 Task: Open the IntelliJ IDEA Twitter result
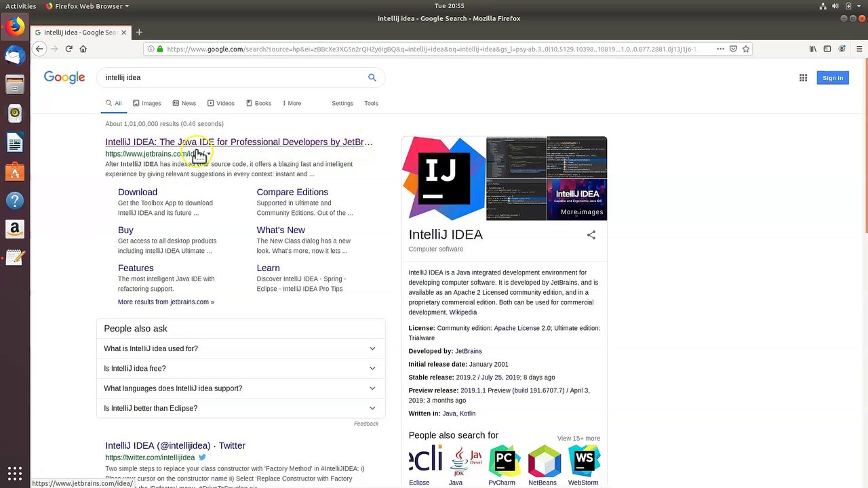point(175,445)
